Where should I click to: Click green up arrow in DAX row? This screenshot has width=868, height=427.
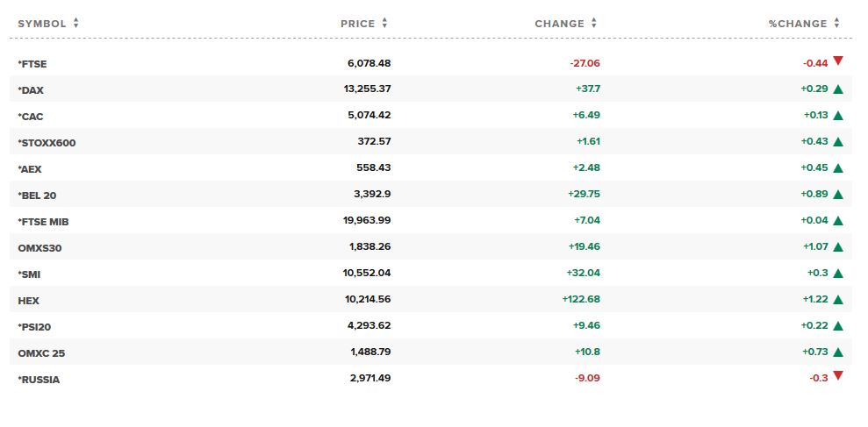tap(837, 89)
